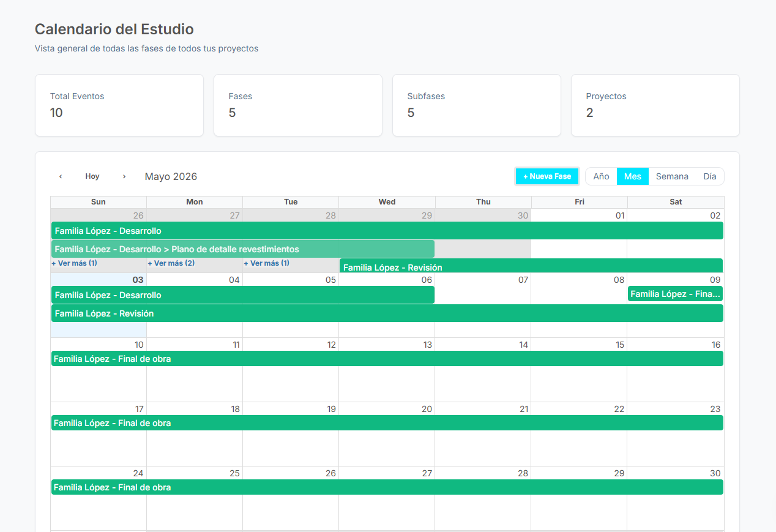Open Final de obra event in week of 24

point(387,487)
